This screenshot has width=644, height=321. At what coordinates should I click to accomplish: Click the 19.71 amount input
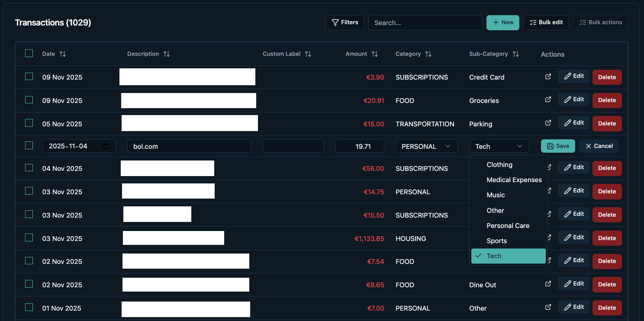pyautogui.click(x=360, y=146)
